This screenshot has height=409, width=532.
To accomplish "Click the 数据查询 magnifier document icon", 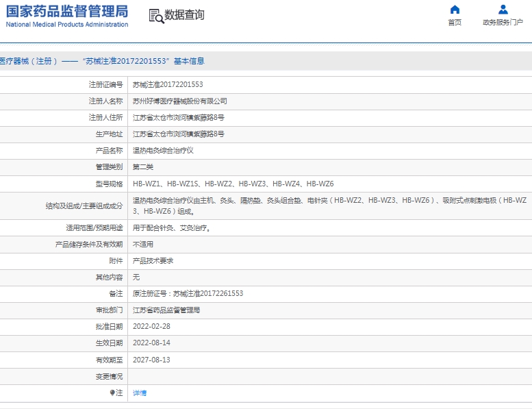I will pyautogui.click(x=156, y=16).
